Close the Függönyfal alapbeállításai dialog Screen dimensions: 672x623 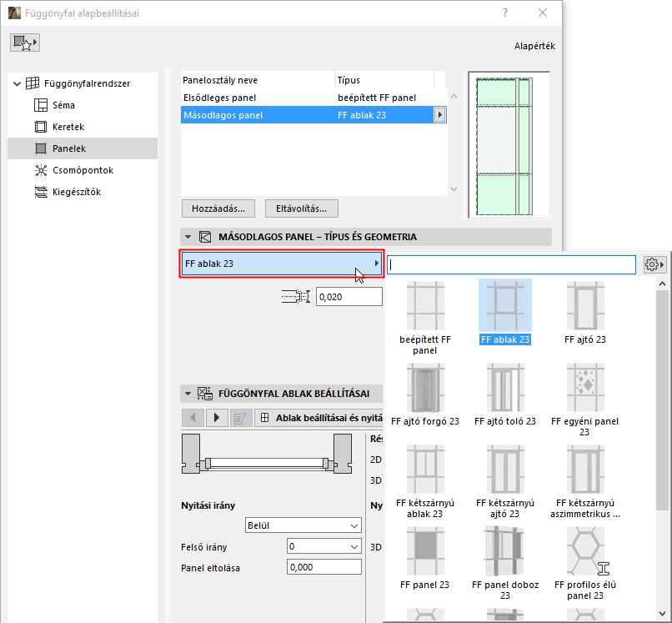(543, 13)
